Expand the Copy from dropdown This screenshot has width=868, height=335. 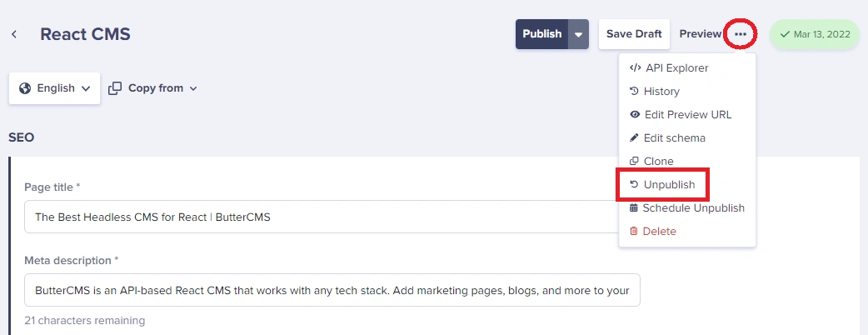pyautogui.click(x=153, y=88)
